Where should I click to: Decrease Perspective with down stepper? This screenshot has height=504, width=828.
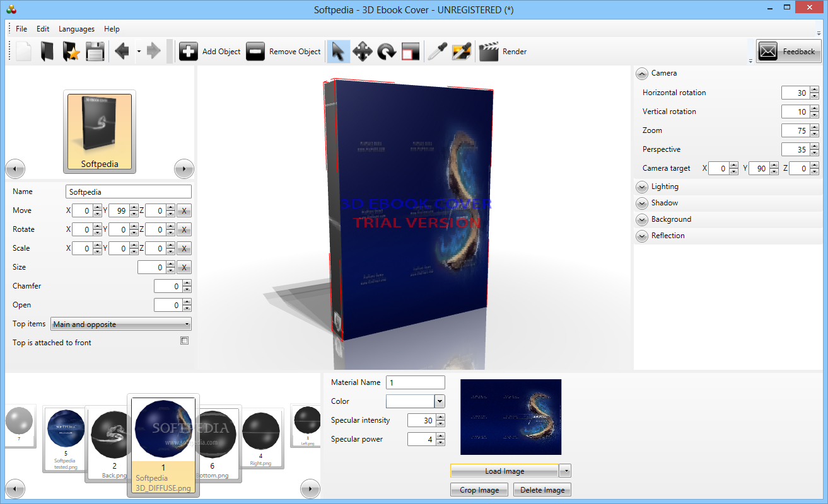click(x=815, y=153)
